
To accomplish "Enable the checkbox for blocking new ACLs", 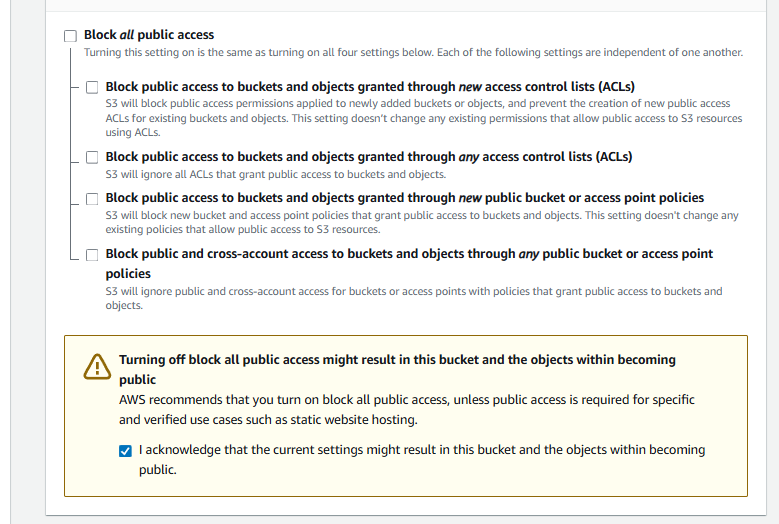I will pos(92,87).
